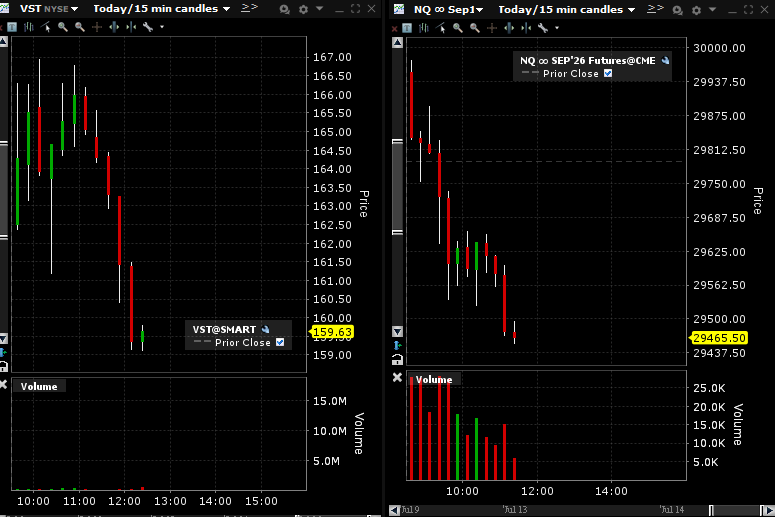Narrow bar width icon in VST toolbar
The width and height of the screenshot is (775, 517).
[x=131, y=27]
